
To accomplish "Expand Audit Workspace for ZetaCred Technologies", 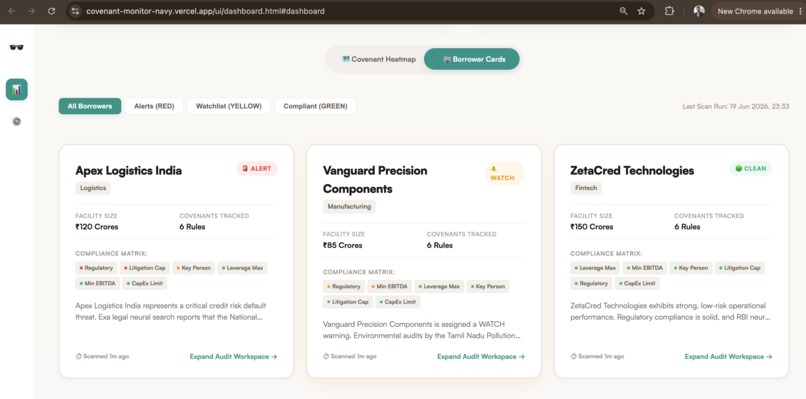I will (x=728, y=356).
